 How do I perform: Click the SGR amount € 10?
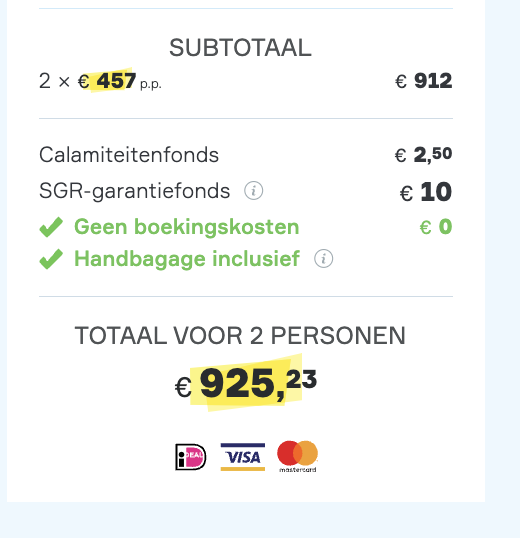426,192
